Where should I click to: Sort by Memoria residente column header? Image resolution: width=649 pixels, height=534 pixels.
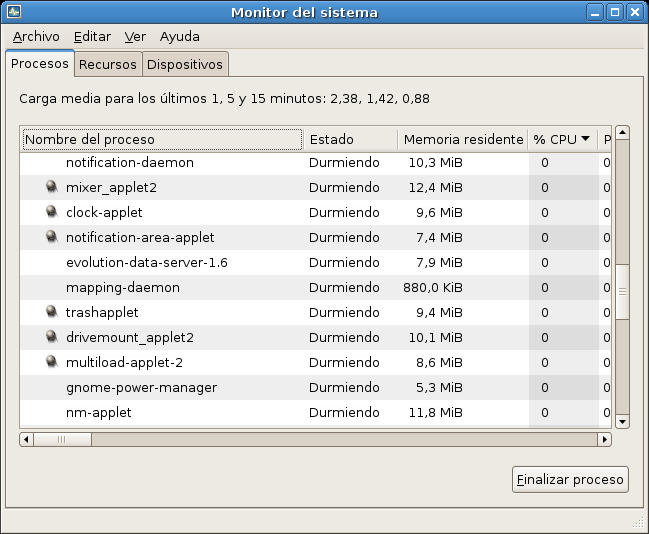[x=462, y=139]
